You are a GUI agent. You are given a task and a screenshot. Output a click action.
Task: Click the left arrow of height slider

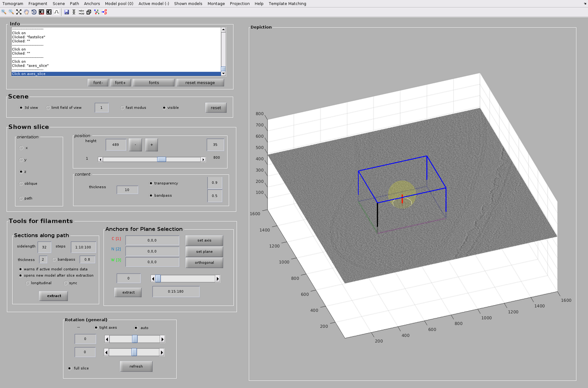[100, 159]
